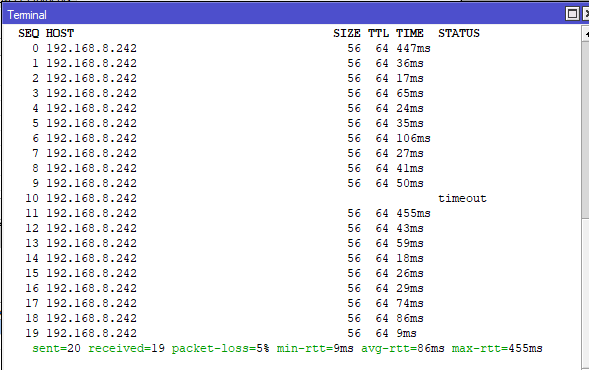Click host 192.168.8.242 in seq 0 row
Screen dimensions: 589x370
91,48
